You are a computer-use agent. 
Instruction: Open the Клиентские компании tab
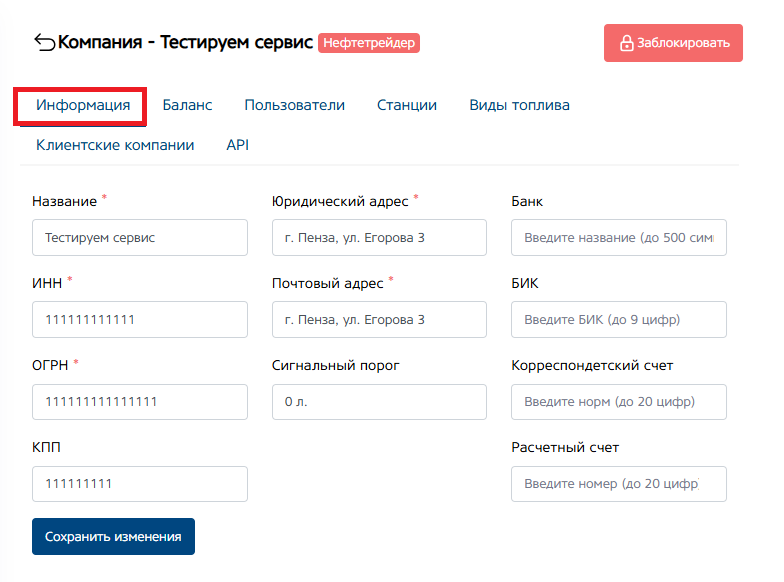pos(115,145)
